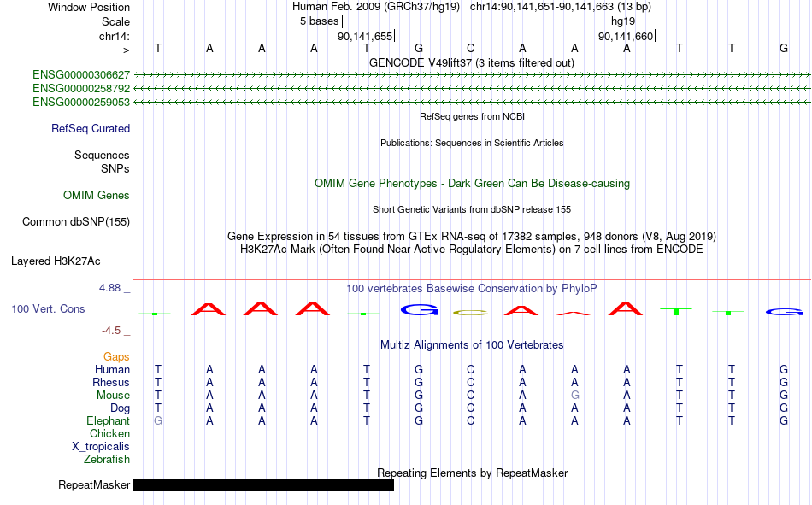
Task: Click the Common dbSNP(155) label
Action: pyautogui.click(x=76, y=221)
